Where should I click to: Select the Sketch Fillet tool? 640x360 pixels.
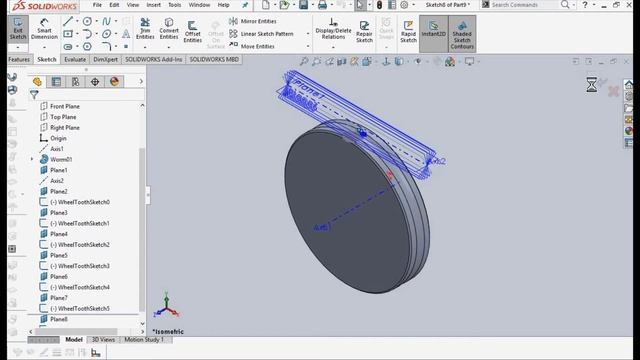click(107, 47)
